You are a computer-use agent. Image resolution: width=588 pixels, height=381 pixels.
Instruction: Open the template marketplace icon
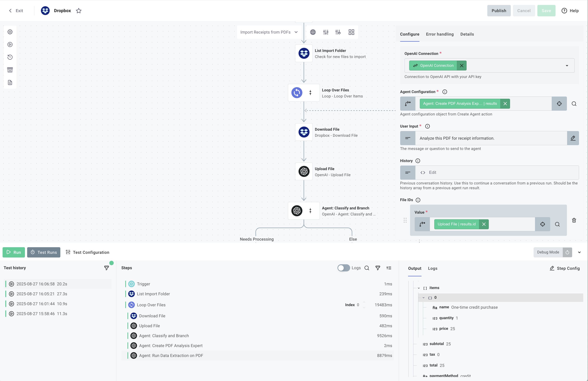10,70
